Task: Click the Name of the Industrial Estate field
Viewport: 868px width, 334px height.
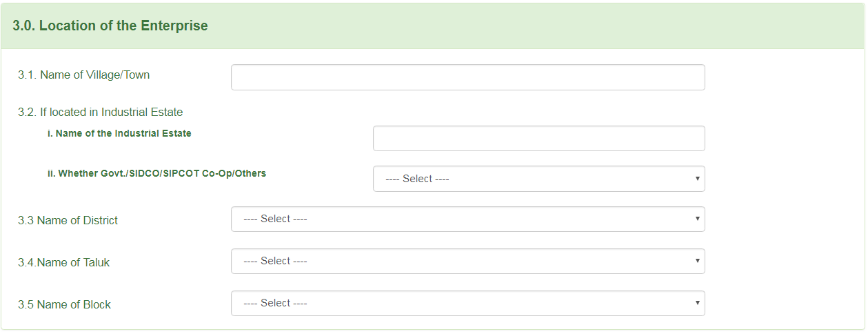Action: click(538, 138)
